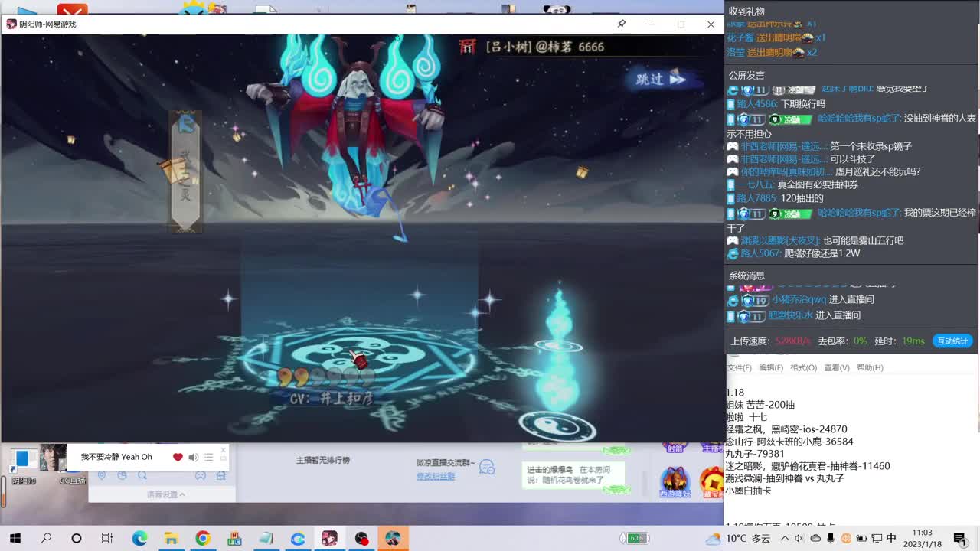Image resolution: width=980 pixels, height=551 pixels.
Task: Open Google Chrome from the taskbar
Action: (x=202, y=538)
